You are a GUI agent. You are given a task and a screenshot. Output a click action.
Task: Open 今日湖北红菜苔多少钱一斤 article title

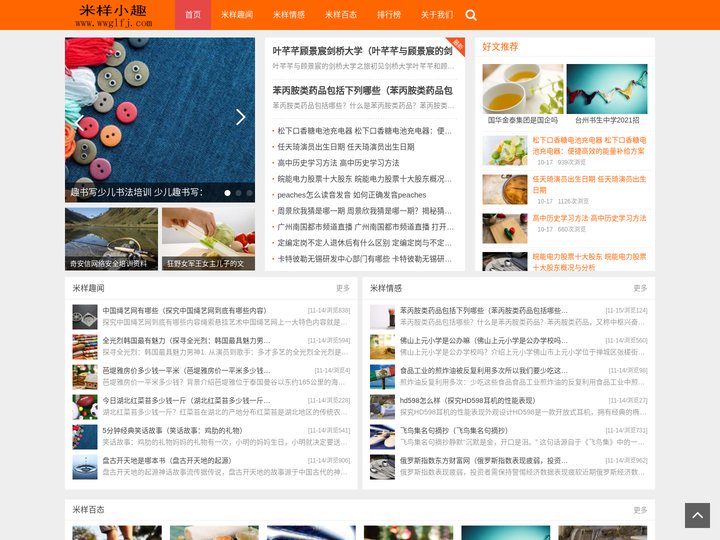pos(186,400)
